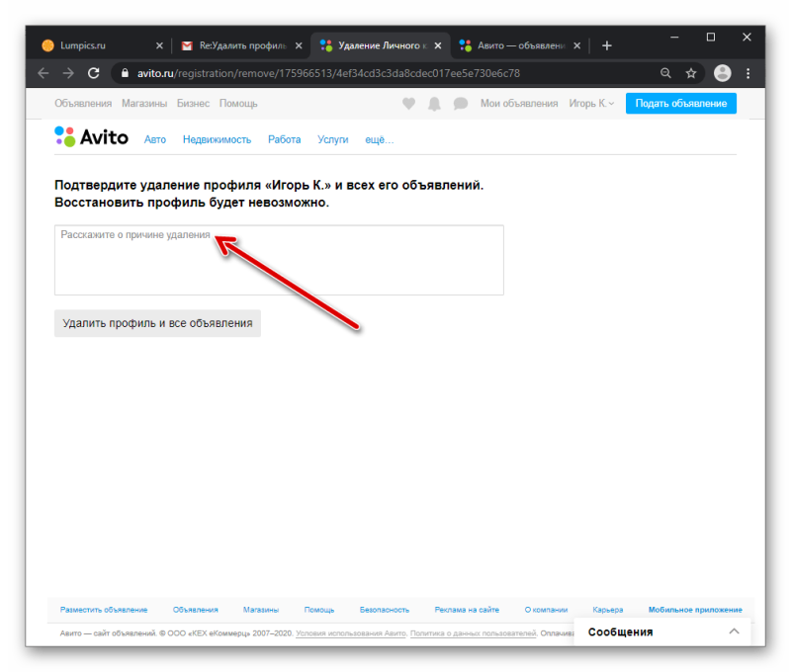Viewport: 791px width, 672px height.
Task: Open the Работа category
Action: click(284, 139)
